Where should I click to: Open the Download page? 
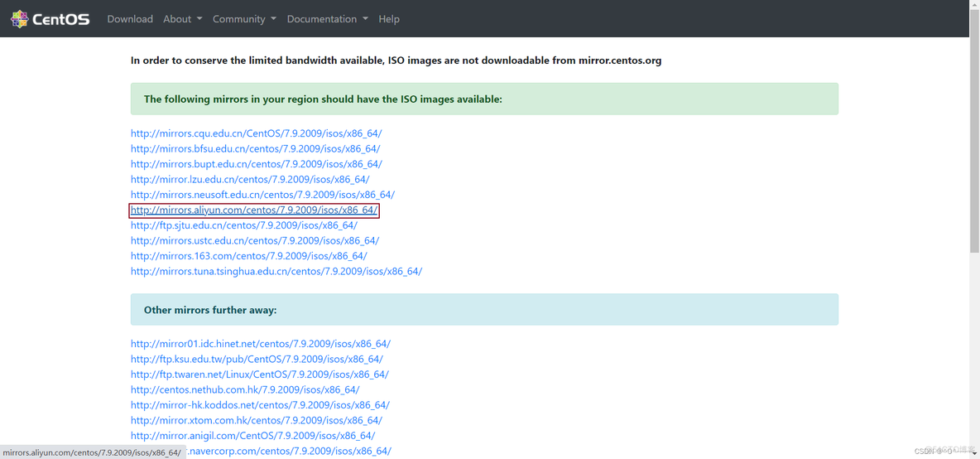tap(130, 19)
